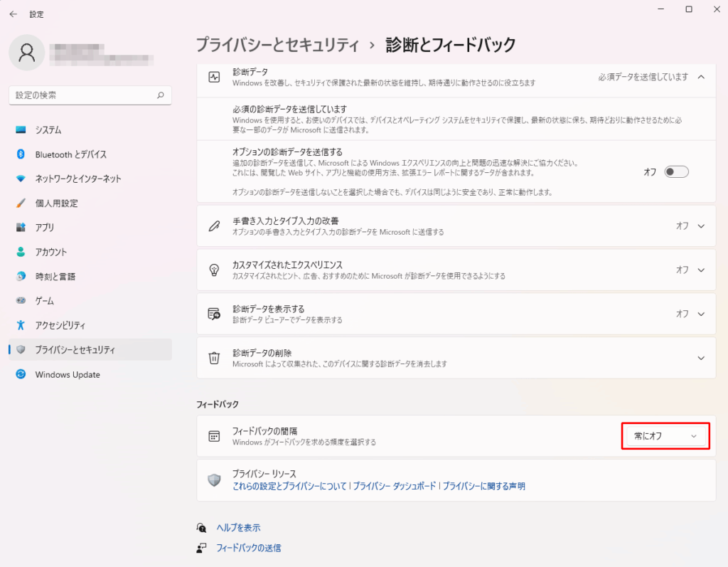Click プライバシー リソース title text
The height and width of the screenshot is (567, 728).
pos(264,474)
